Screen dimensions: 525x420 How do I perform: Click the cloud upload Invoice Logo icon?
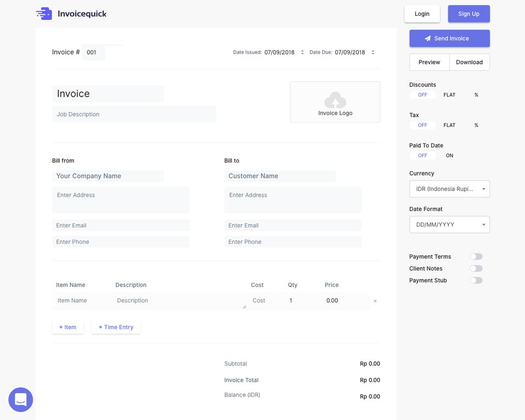(x=335, y=100)
